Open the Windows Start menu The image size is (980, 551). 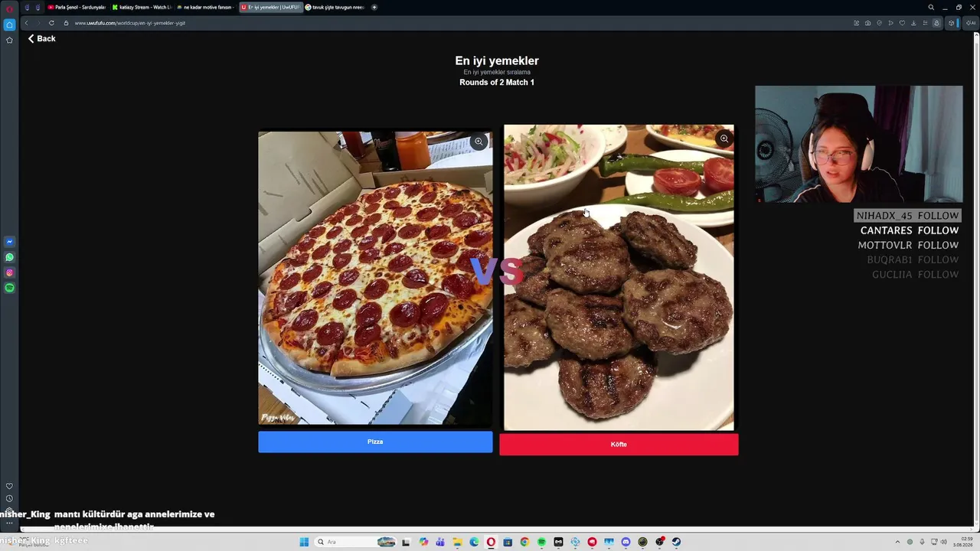[304, 542]
